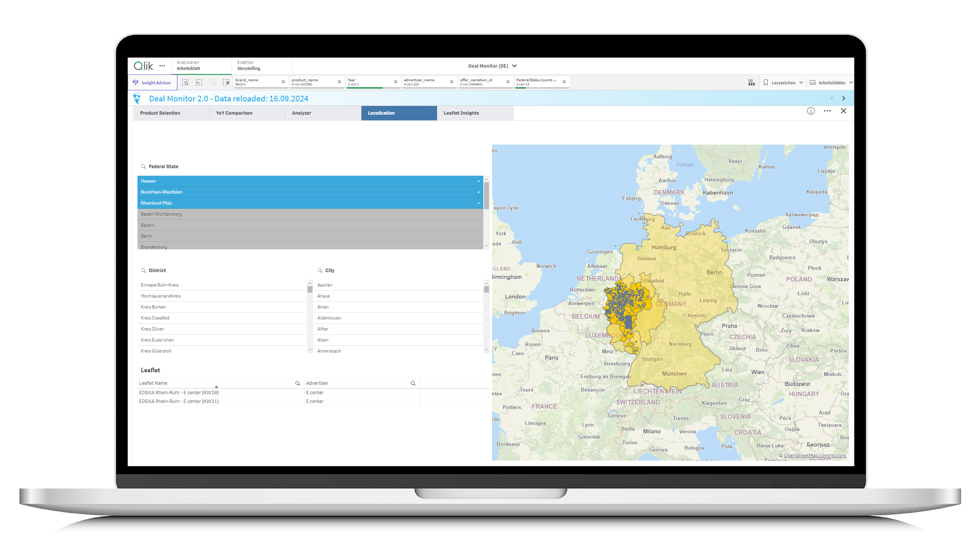Clear the Year selection
Image resolution: width=980 pixels, height=551 pixels.
tap(396, 82)
